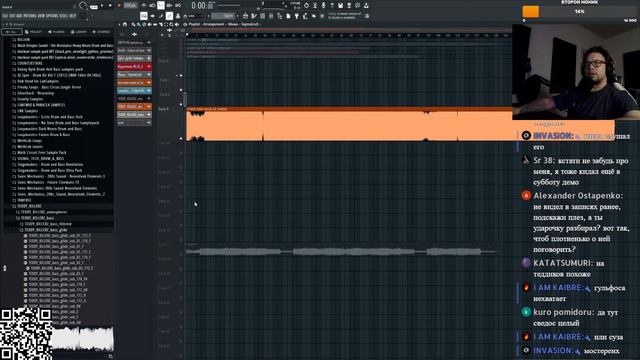Click the tempo display value
Viewport: 640px width, 360px height.
(130, 5)
